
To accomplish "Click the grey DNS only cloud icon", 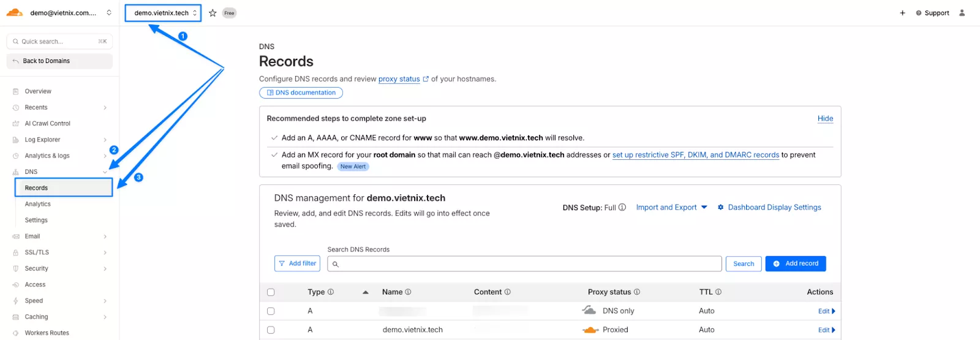I will [589, 311].
